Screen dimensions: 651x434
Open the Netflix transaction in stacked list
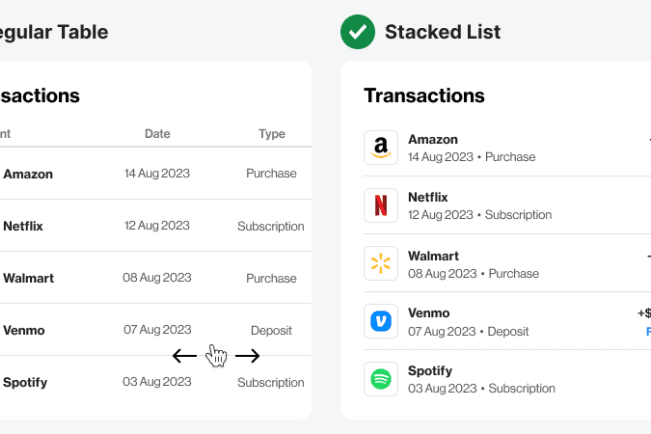[500, 206]
